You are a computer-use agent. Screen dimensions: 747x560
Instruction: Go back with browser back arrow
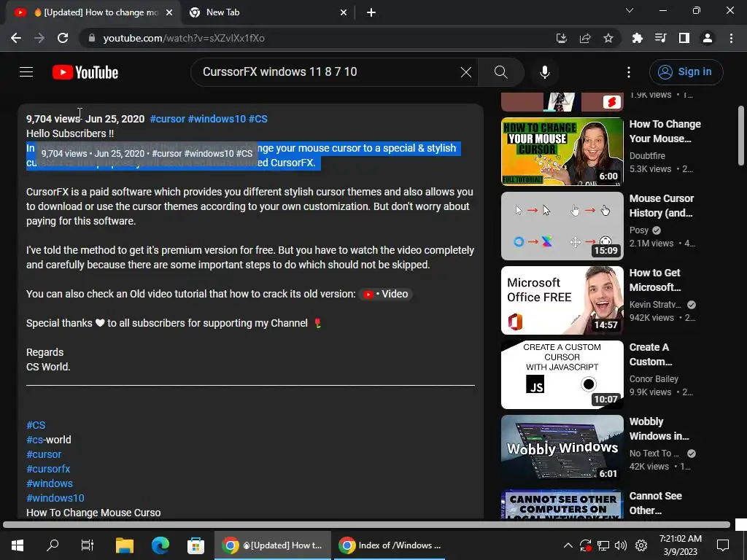click(16, 38)
